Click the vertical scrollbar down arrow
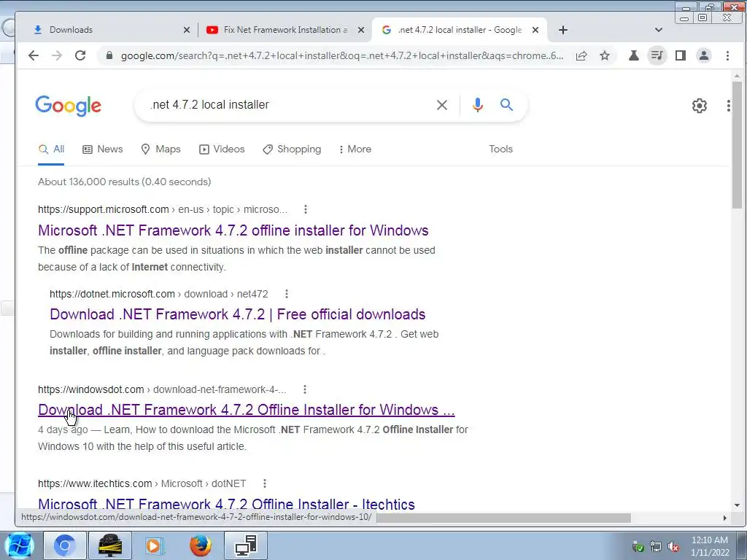The width and height of the screenshot is (747, 560). coord(737,505)
